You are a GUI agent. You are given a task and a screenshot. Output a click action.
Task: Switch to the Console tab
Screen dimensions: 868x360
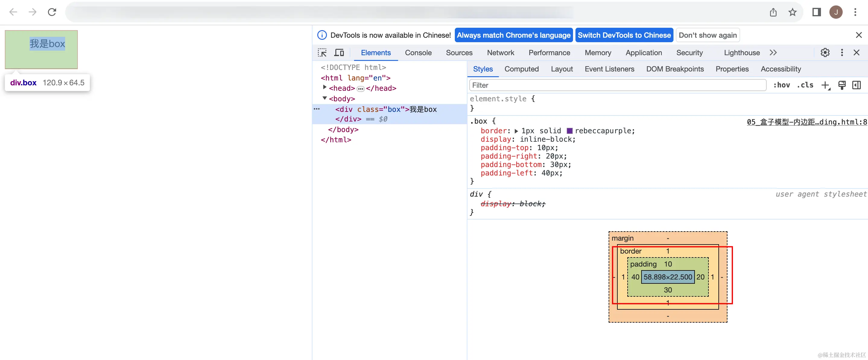click(418, 52)
